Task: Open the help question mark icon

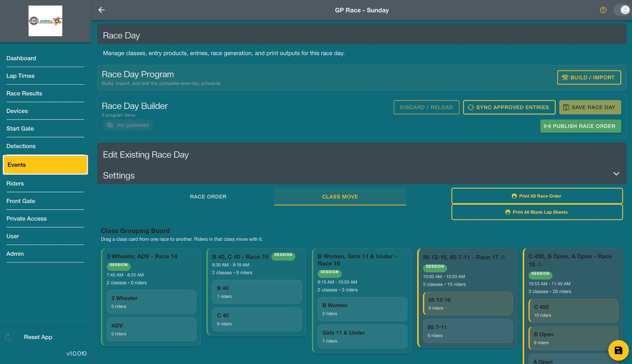Action: click(x=603, y=10)
